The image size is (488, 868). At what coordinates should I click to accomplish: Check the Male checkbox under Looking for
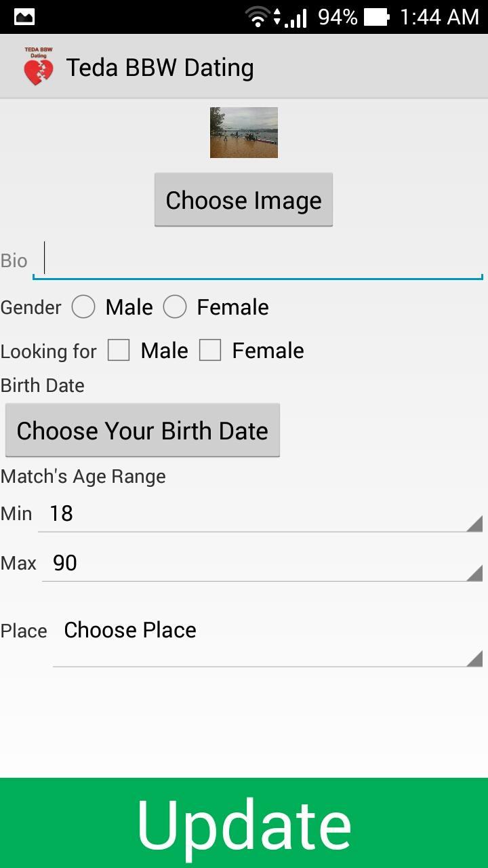[119, 350]
